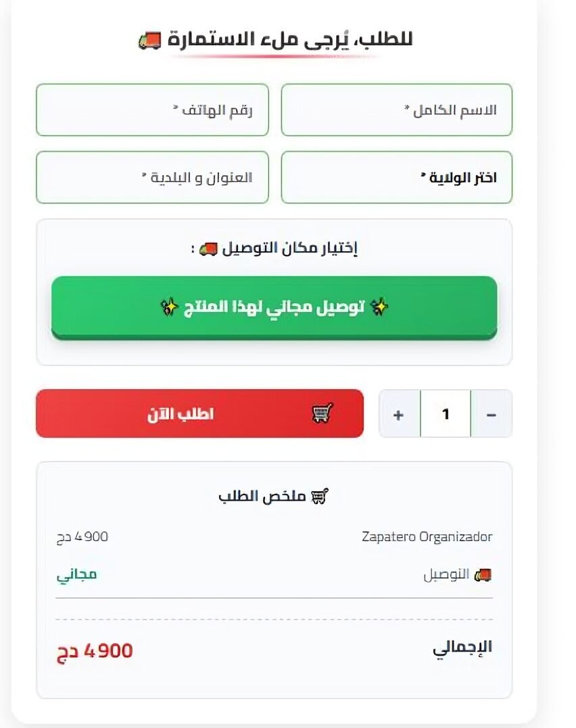576x728 pixels.
Task: Click the red total price 4900 دج
Action: tap(95, 652)
